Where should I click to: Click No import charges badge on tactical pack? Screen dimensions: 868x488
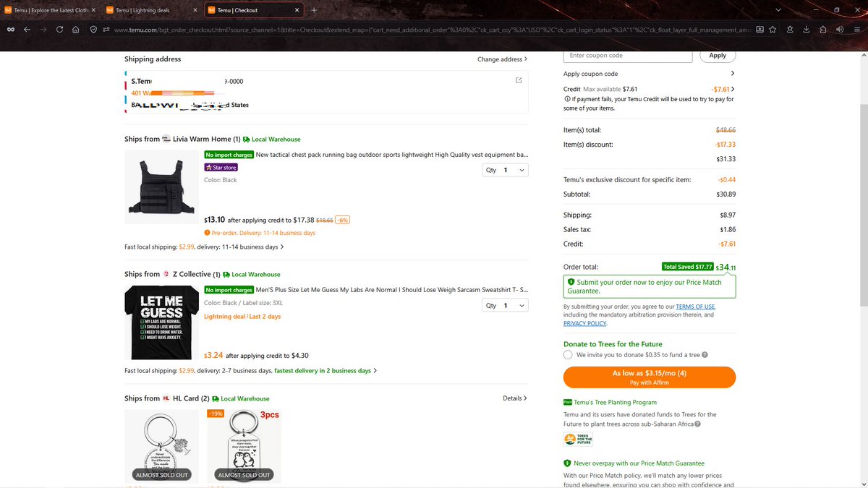pos(229,155)
